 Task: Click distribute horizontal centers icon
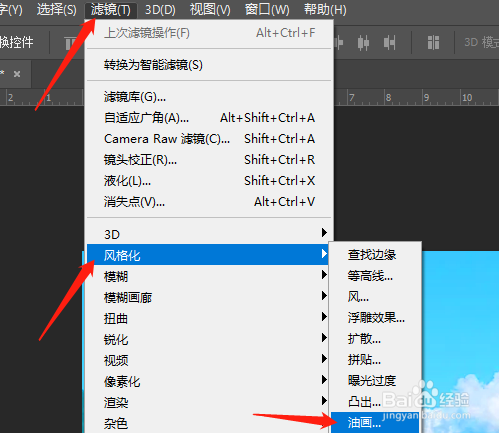pos(363,43)
